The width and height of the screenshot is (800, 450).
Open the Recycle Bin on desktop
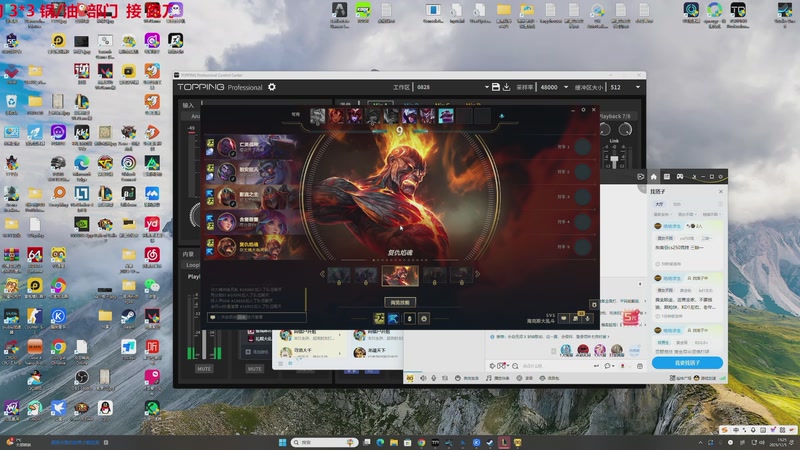point(11,104)
